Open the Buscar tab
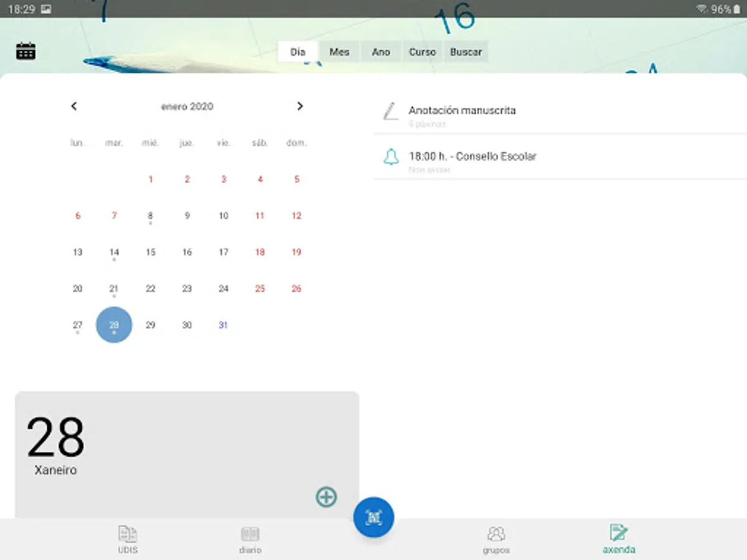 466,52
